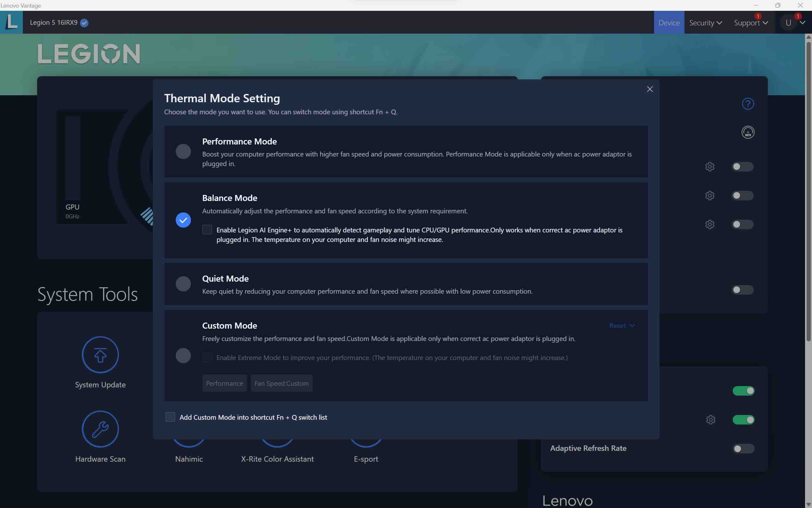Expand the user account chevron

coord(802,23)
